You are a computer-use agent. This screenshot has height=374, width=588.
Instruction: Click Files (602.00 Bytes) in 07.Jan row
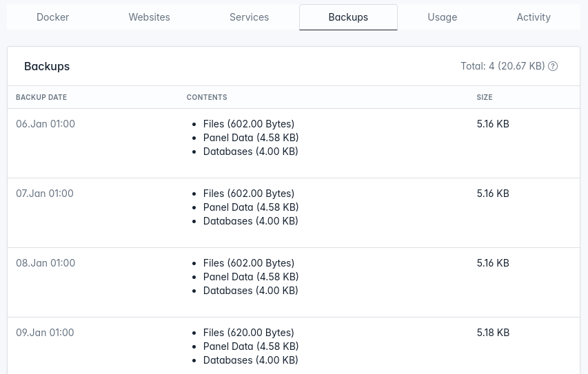tap(249, 194)
